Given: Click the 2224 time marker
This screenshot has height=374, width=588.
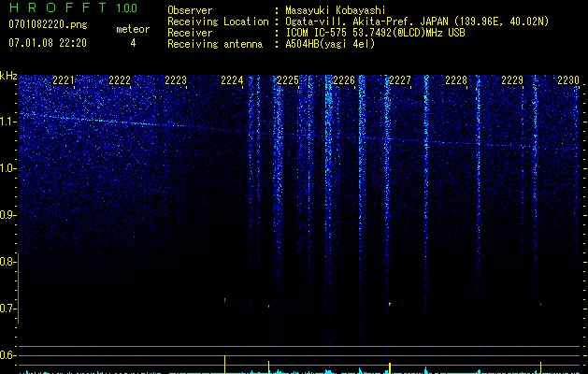Looking at the screenshot, I should coord(232,80).
